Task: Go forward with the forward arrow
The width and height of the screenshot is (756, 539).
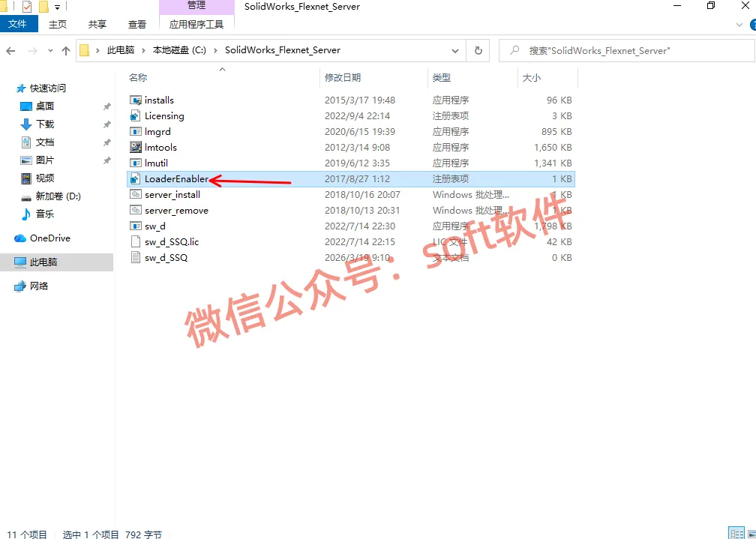Action: 32,51
